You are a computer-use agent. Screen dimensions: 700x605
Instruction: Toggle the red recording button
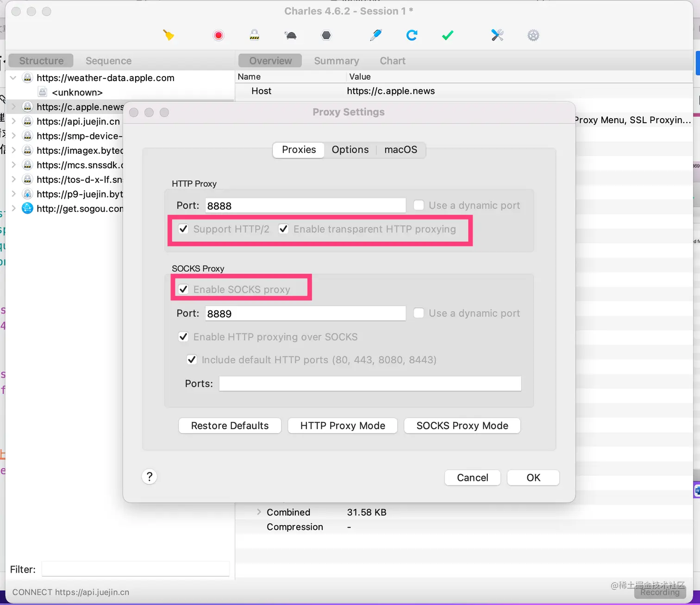[219, 35]
